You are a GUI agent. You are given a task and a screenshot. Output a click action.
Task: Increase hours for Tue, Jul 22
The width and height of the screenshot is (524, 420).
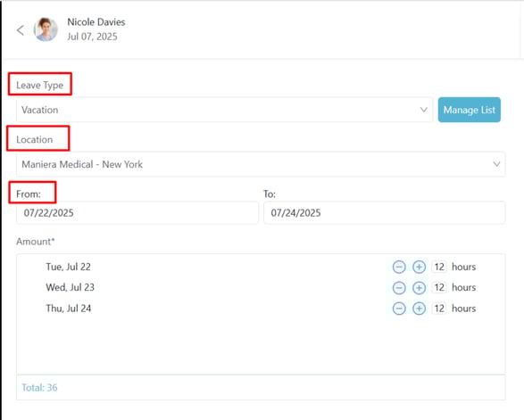coord(419,268)
